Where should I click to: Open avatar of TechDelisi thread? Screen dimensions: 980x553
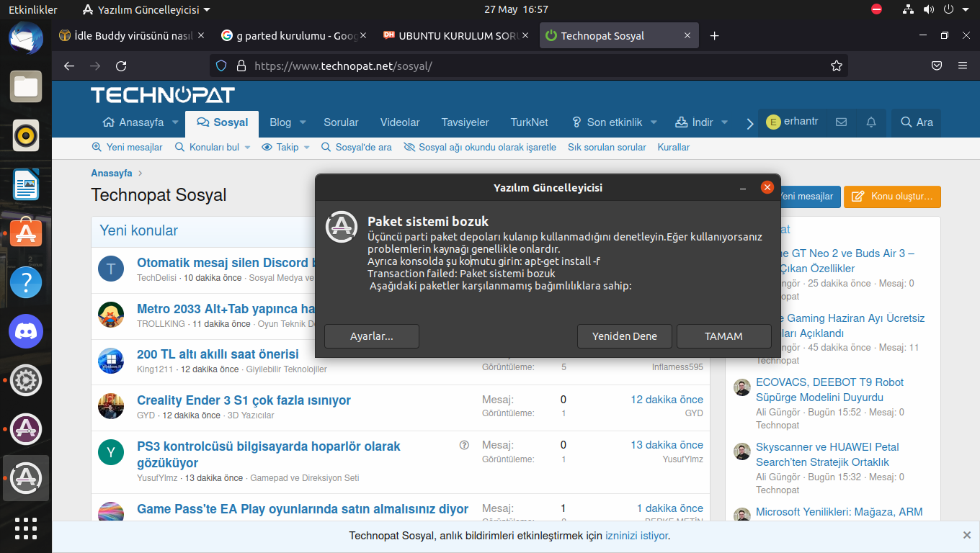point(111,269)
